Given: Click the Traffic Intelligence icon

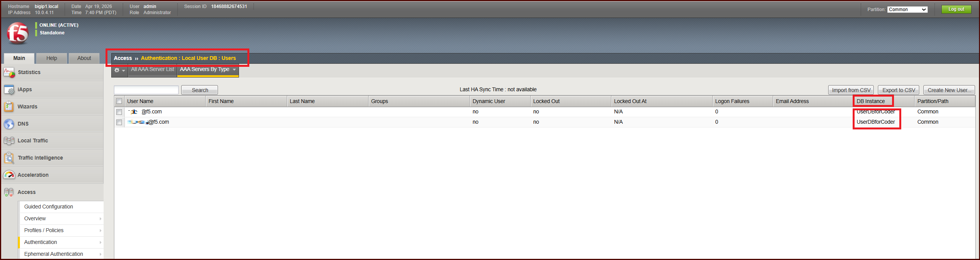Looking at the screenshot, I should [9, 158].
